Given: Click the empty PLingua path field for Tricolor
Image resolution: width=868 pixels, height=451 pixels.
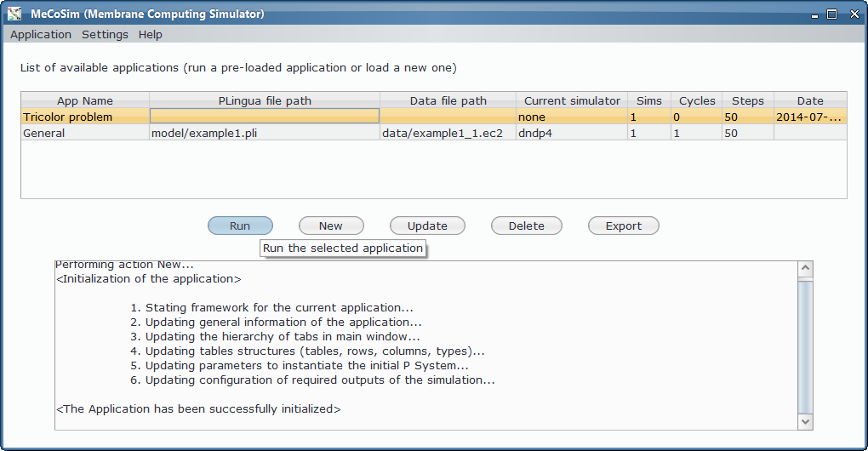Looking at the screenshot, I should pos(265,117).
